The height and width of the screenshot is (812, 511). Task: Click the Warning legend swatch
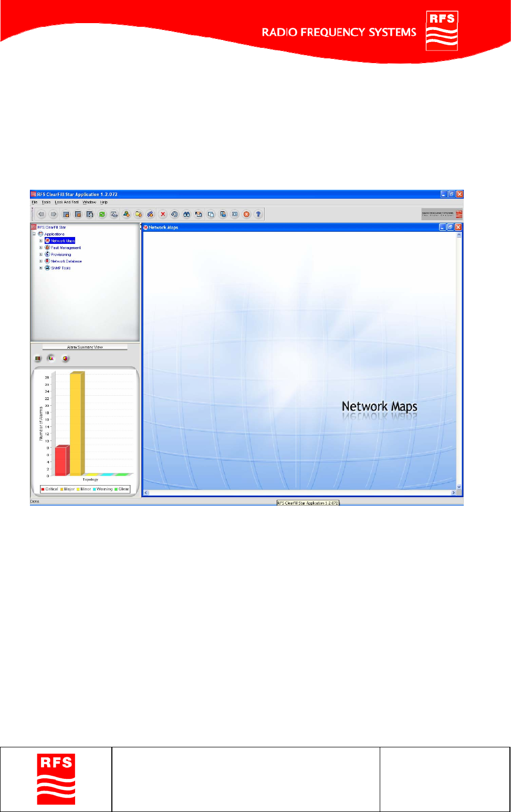click(x=95, y=489)
